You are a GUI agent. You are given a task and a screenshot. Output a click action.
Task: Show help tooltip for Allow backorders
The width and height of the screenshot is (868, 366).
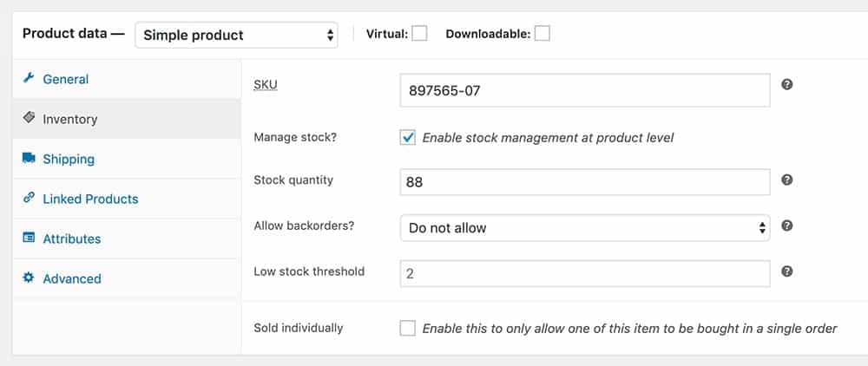[x=787, y=225]
